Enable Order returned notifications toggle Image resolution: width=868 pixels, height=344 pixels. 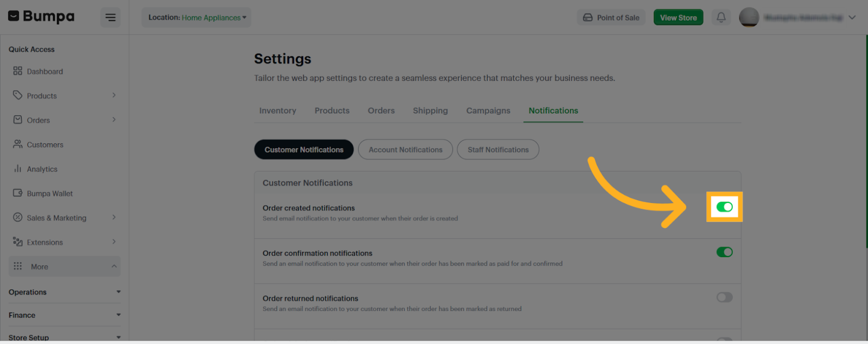[x=724, y=297]
